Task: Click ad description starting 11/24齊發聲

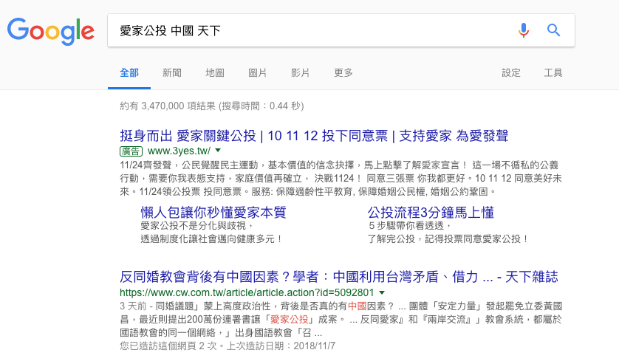Action: point(341,179)
